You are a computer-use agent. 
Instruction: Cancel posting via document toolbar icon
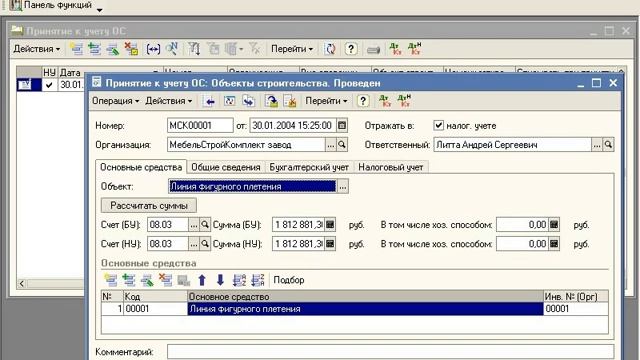click(x=290, y=101)
